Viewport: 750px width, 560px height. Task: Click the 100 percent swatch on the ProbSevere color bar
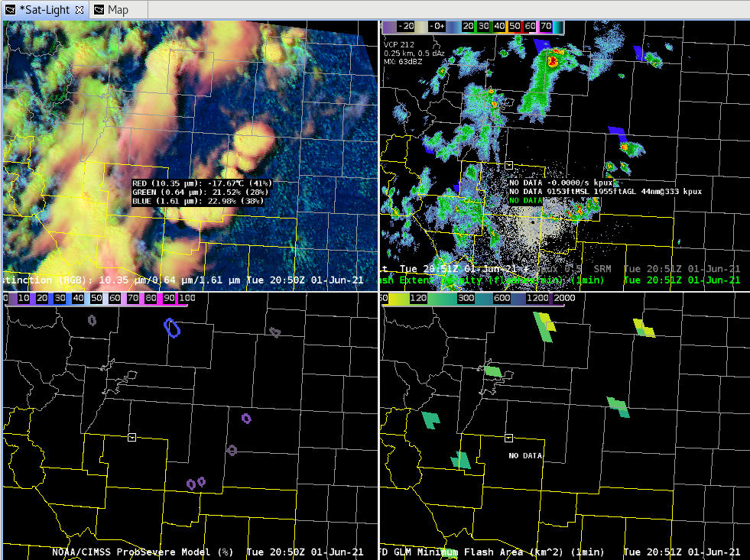point(187,298)
